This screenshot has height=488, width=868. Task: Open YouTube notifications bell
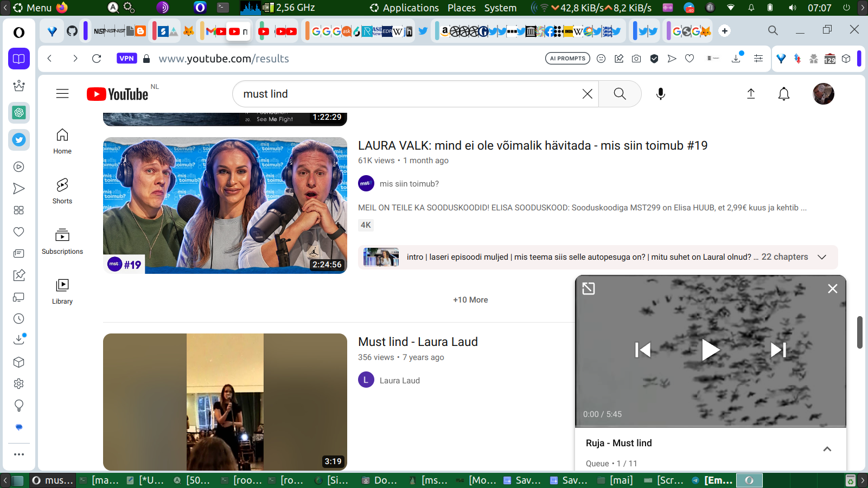784,94
